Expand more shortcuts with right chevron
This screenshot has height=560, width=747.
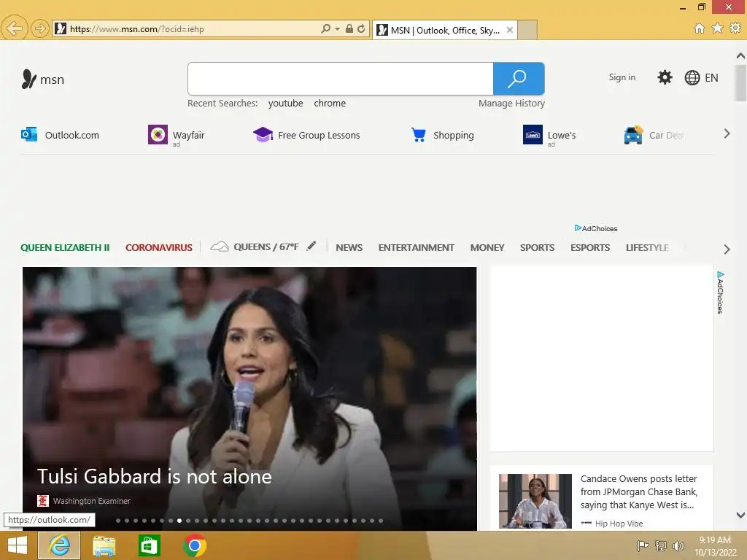(x=727, y=134)
